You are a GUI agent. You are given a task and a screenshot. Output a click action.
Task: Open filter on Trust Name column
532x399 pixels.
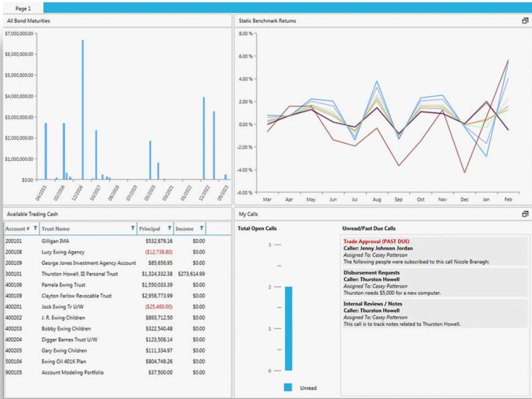[x=132, y=228]
